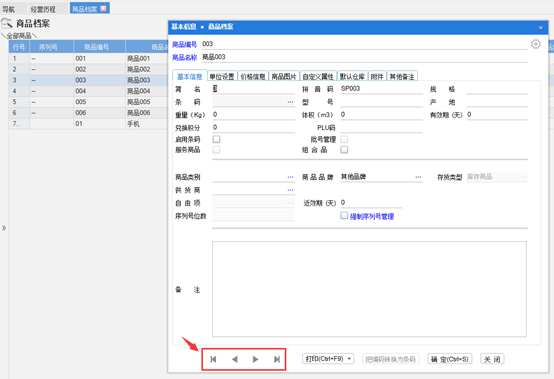This screenshot has width=554, height=379.
Task: Click the 简名 input field
Action: click(x=253, y=89)
